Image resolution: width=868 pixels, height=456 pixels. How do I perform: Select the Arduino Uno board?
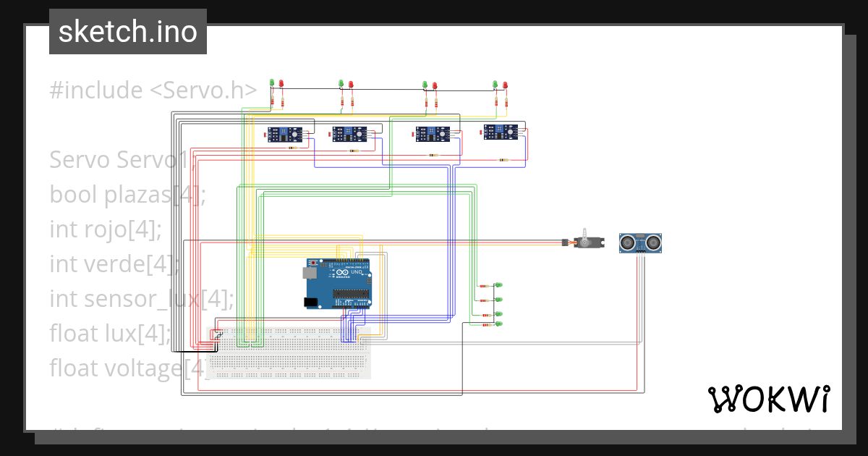pos(336,282)
